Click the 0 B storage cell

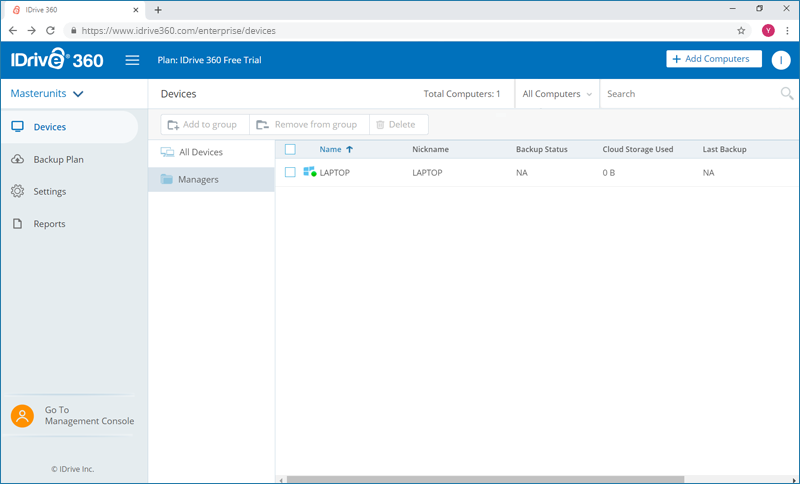point(609,172)
